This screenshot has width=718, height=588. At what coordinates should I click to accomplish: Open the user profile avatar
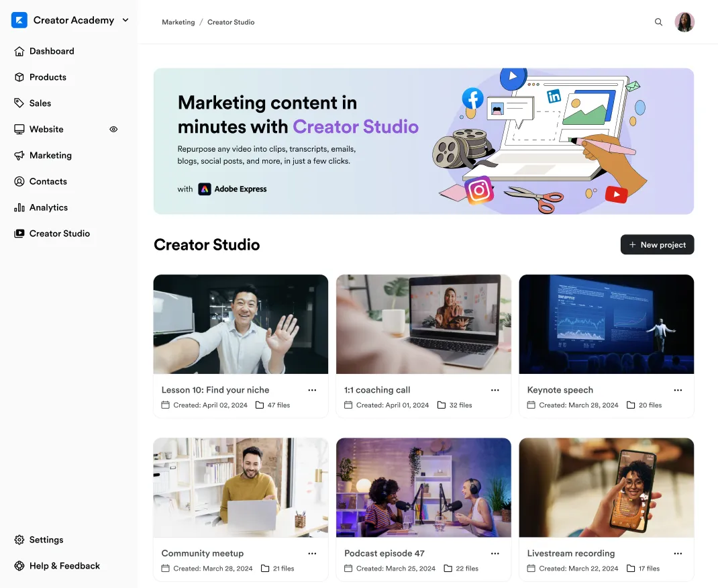684,22
